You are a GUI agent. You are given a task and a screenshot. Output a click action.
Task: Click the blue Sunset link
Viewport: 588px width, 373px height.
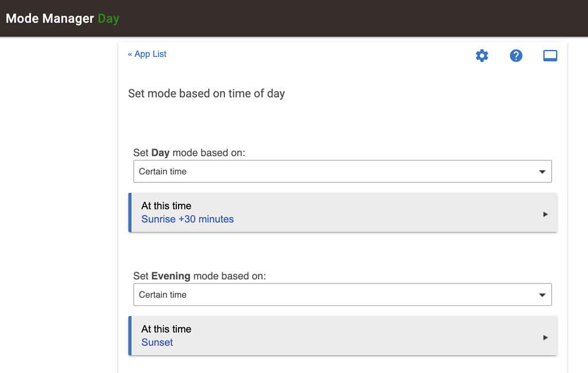pyautogui.click(x=157, y=342)
